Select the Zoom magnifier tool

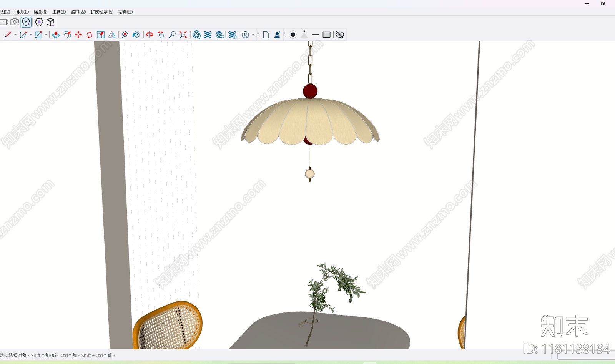tap(172, 35)
